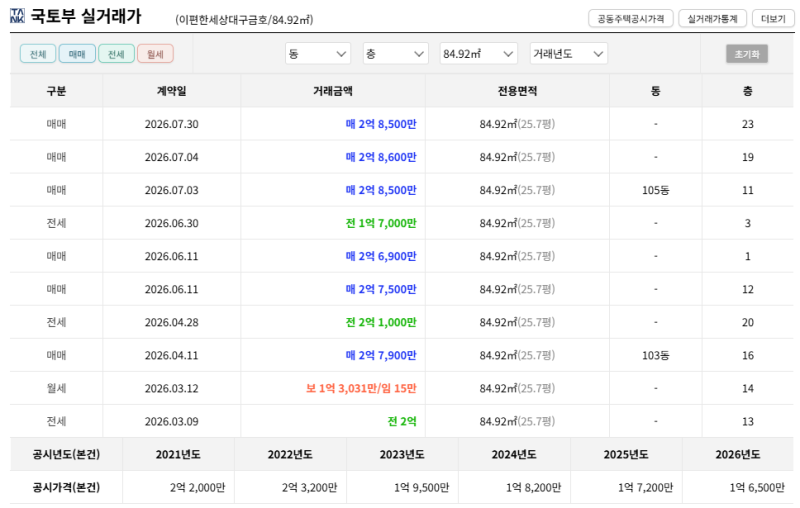Click the date 2026.06.30
Viewport: 800px width, 508px height.
[x=171, y=223]
